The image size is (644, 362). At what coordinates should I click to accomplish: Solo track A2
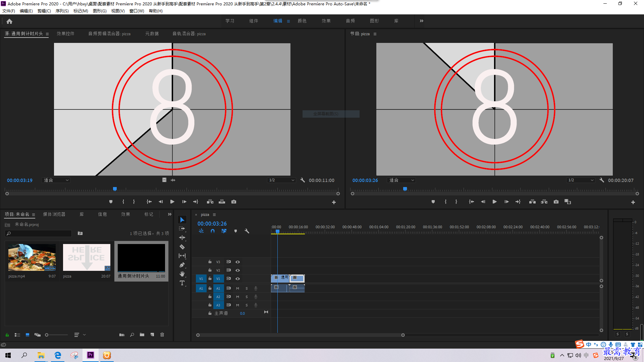pyautogui.click(x=247, y=297)
